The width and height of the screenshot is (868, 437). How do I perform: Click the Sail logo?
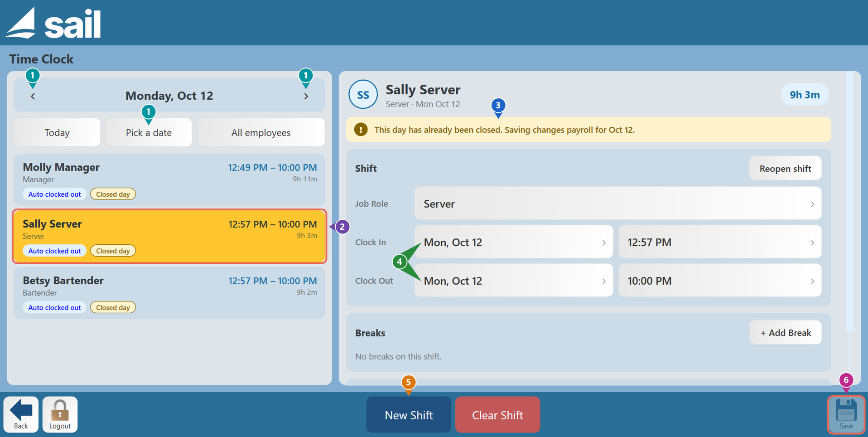point(53,23)
